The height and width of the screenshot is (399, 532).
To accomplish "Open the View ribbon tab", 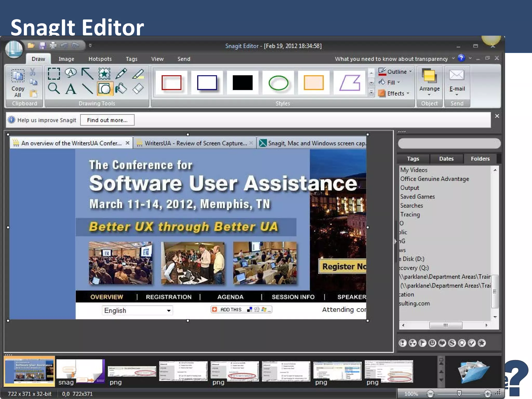I will pyautogui.click(x=157, y=59).
